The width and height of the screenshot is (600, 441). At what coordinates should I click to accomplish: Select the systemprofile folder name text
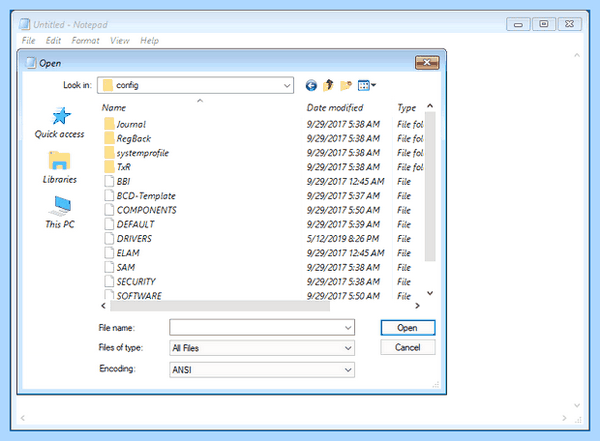coord(143,153)
